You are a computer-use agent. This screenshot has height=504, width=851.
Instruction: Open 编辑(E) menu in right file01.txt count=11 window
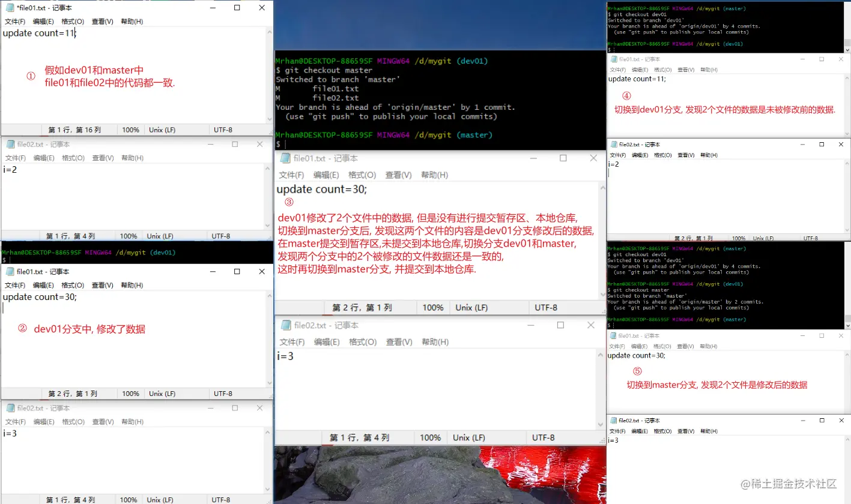(640, 70)
